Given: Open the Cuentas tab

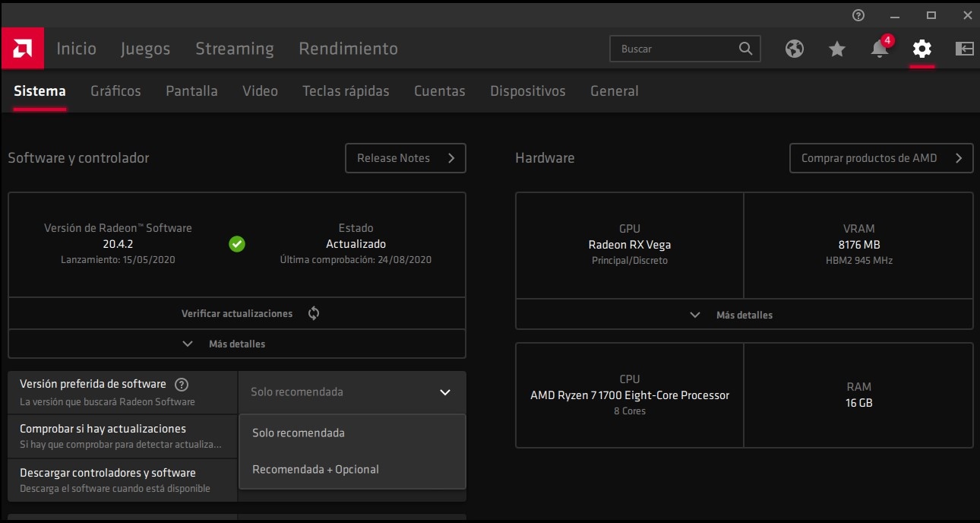Looking at the screenshot, I should click(x=440, y=91).
